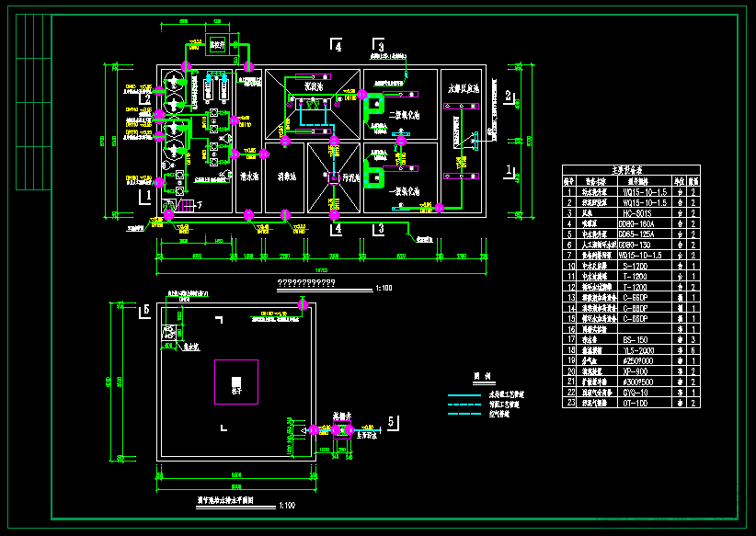
Task: Select the 水解反应池 tank label
Action: [464, 88]
